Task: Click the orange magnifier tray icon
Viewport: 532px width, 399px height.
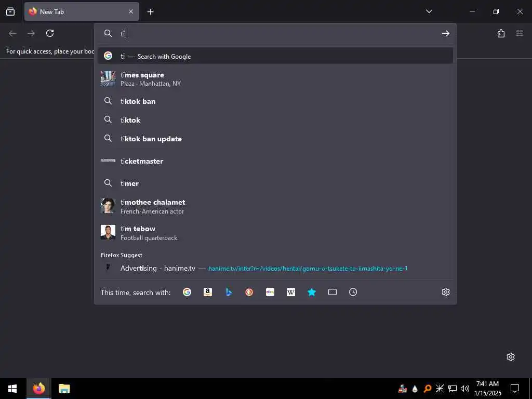Action: tap(427, 389)
